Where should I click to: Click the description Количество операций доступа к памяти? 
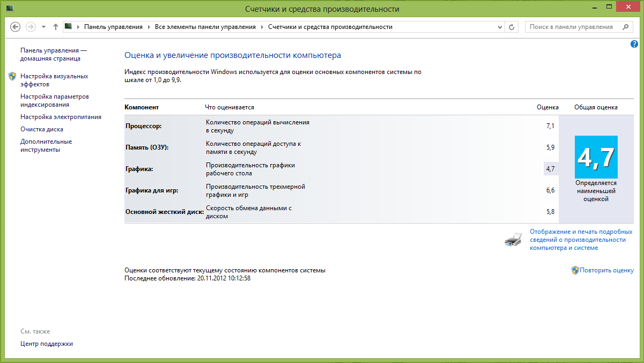click(254, 147)
